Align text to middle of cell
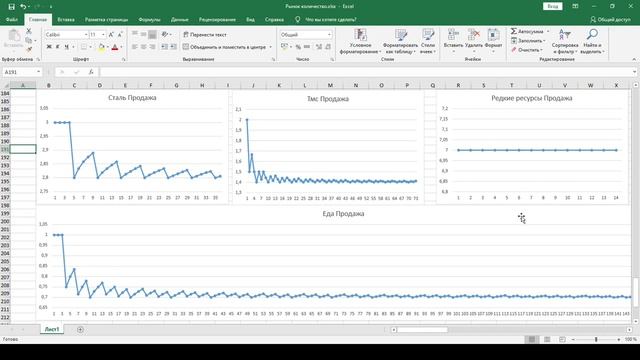Screen dimensions: 640x360 point(143,35)
